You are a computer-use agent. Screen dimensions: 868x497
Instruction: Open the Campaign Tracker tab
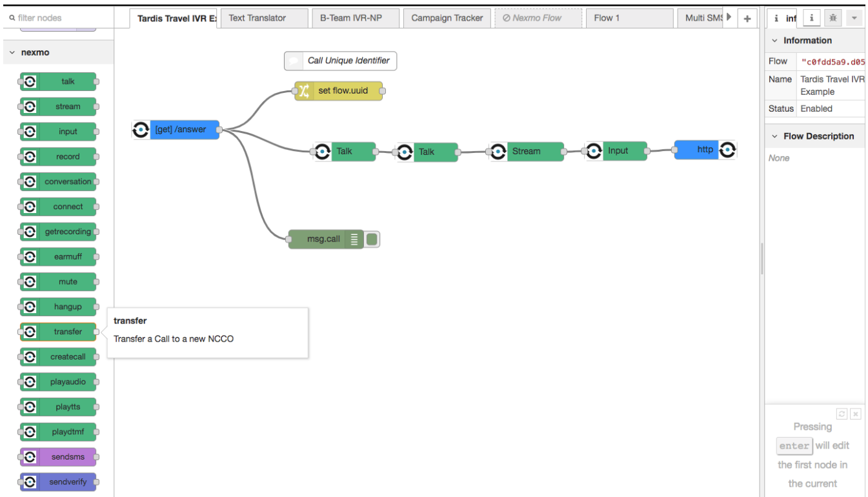[447, 18]
